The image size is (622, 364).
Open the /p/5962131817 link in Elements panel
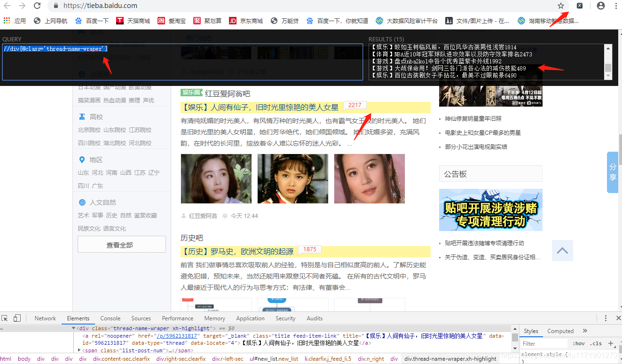click(177, 336)
